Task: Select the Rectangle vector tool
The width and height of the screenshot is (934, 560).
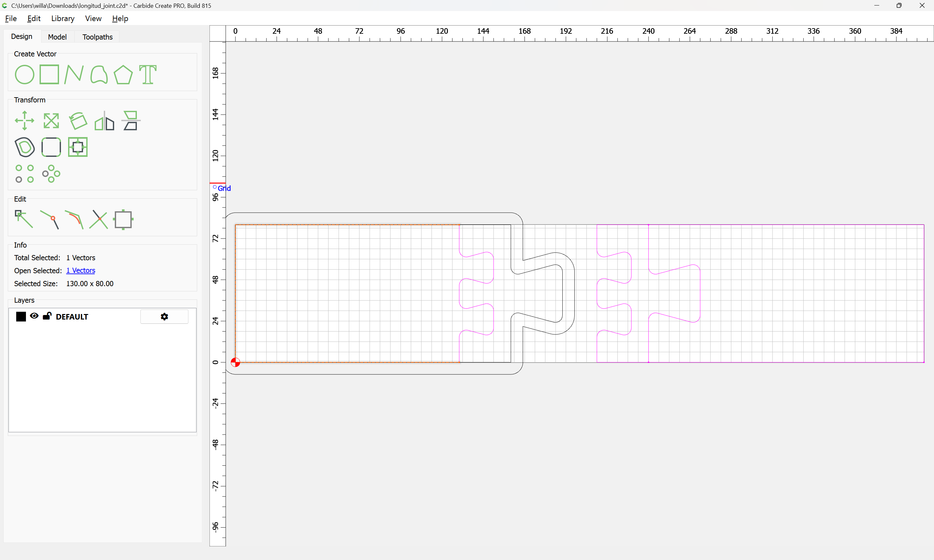Action: coord(49,74)
